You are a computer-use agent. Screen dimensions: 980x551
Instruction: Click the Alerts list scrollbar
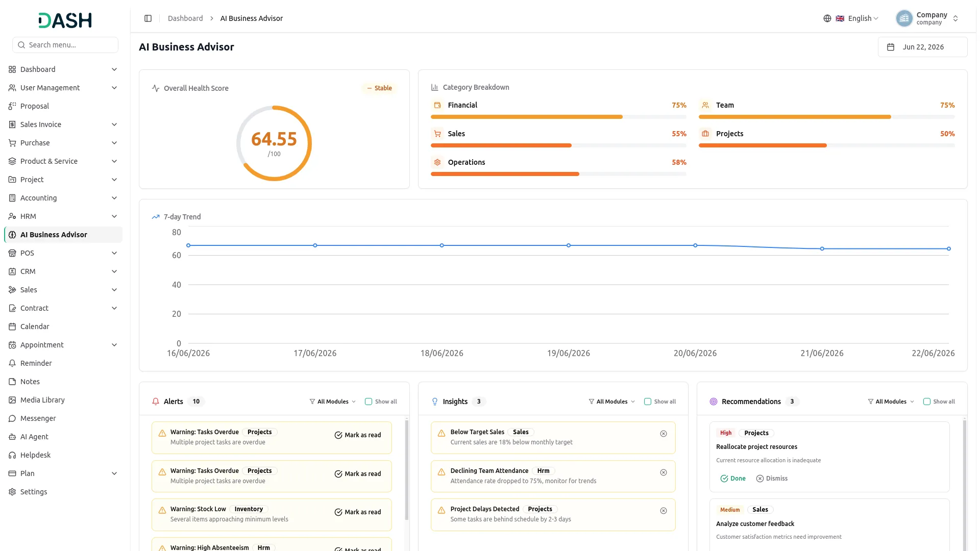407,469
